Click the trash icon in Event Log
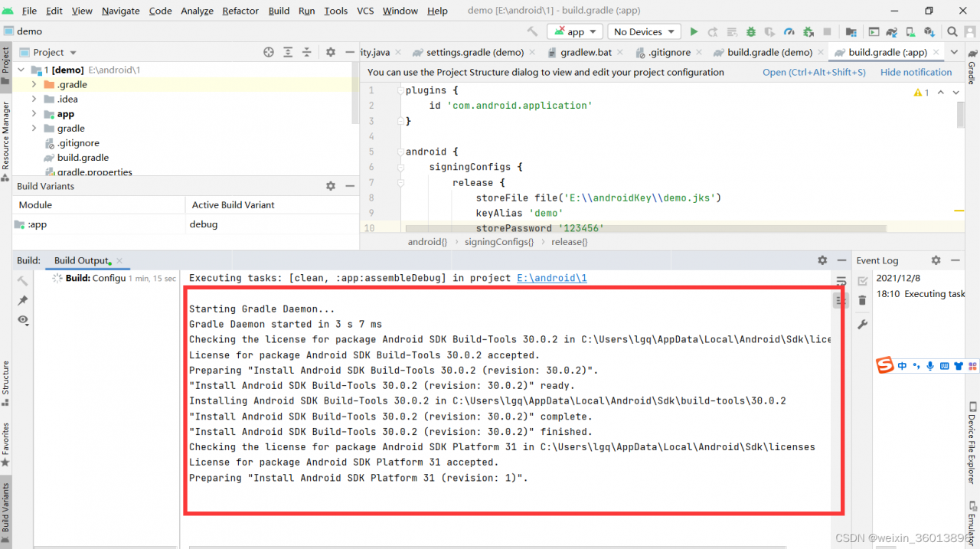 [x=863, y=300]
